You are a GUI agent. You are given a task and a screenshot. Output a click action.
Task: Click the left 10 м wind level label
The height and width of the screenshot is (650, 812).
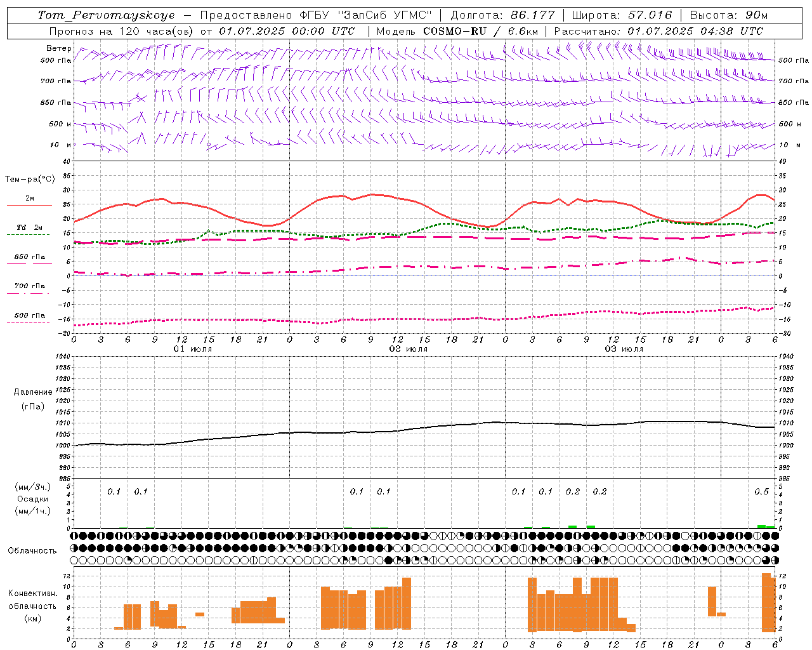(61, 145)
